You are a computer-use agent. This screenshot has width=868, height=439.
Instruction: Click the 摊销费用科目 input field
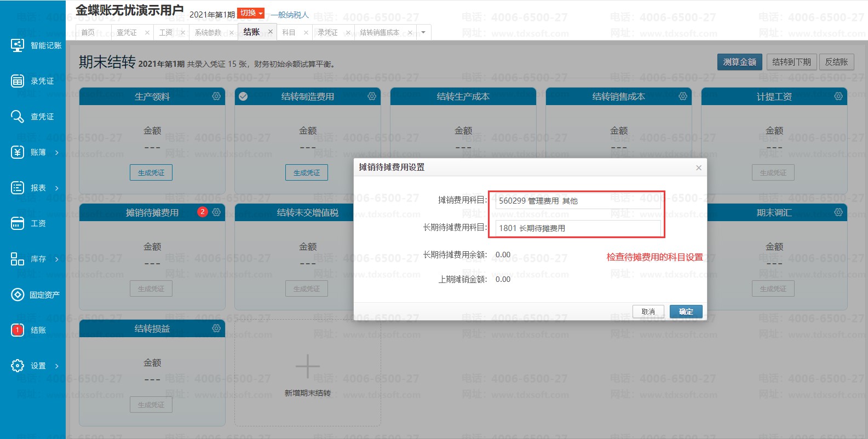pyautogui.click(x=577, y=201)
